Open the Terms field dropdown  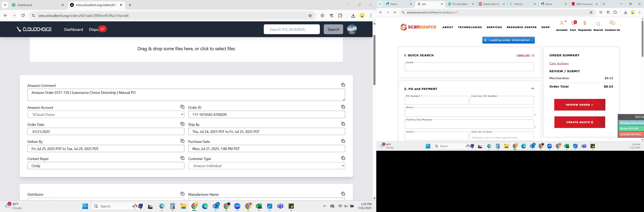436,136
